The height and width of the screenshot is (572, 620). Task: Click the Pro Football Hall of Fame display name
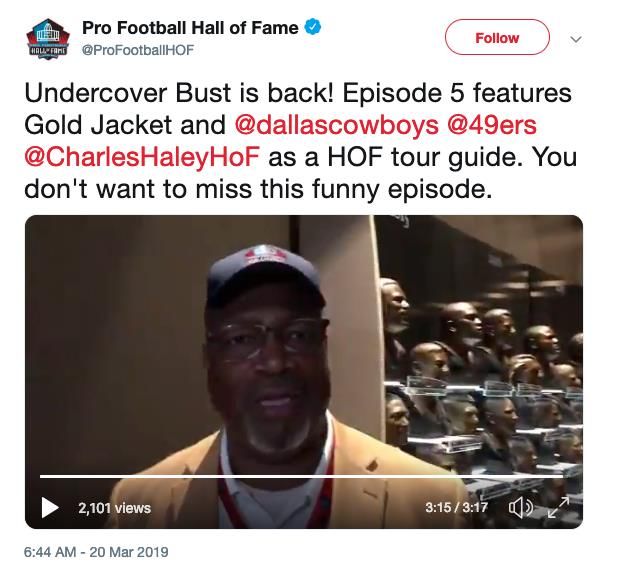pos(190,28)
